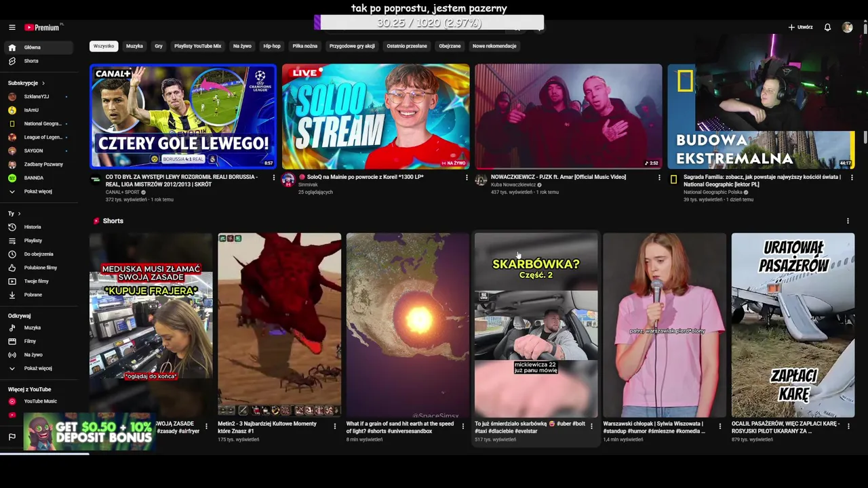Open the SzklanaY2J subscription channel

tap(38, 96)
